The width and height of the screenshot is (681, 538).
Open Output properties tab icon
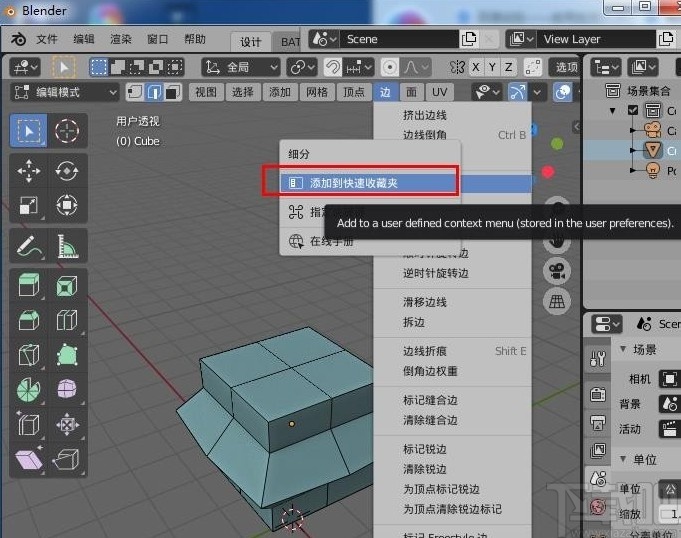tap(598, 422)
